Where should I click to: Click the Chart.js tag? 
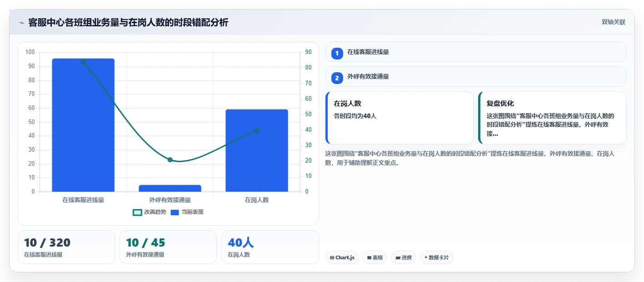click(x=342, y=257)
